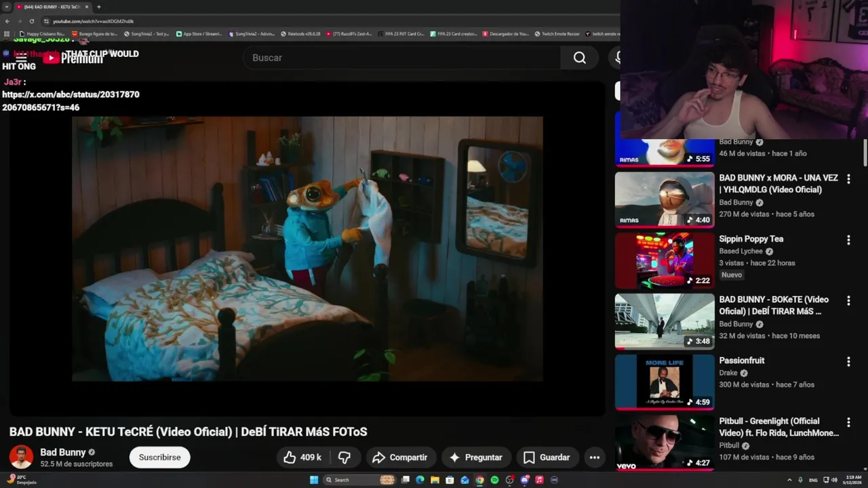This screenshot has height=488, width=868.
Task: Click the browser reload icon
Action: click(x=31, y=21)
